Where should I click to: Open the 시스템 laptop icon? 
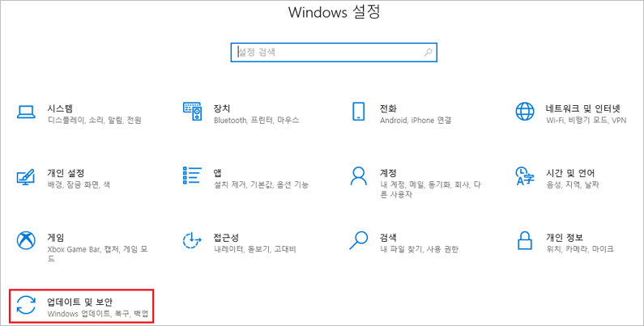click(26, 112)
